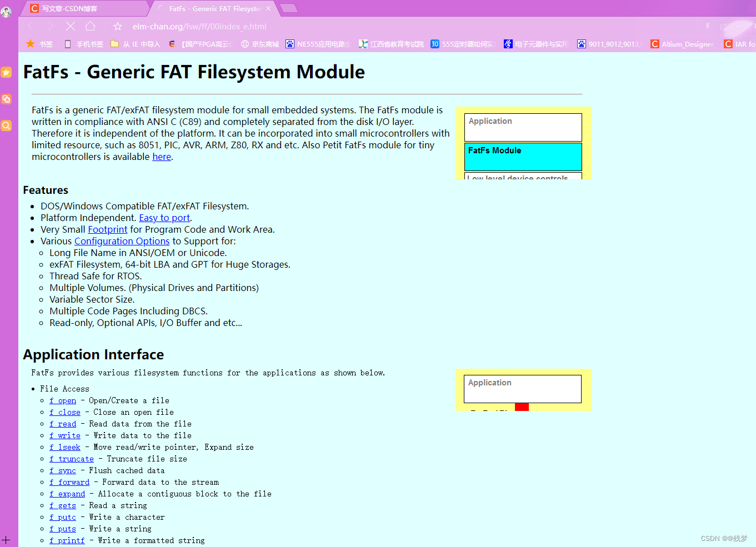Go forward with the forward arrow
Screen dimensions: 756x547
click(x=51, y=26)
